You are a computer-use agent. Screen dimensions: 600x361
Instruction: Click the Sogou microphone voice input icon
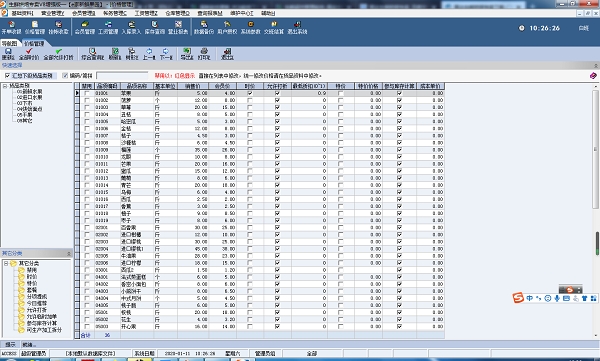(x=557, y=298)
